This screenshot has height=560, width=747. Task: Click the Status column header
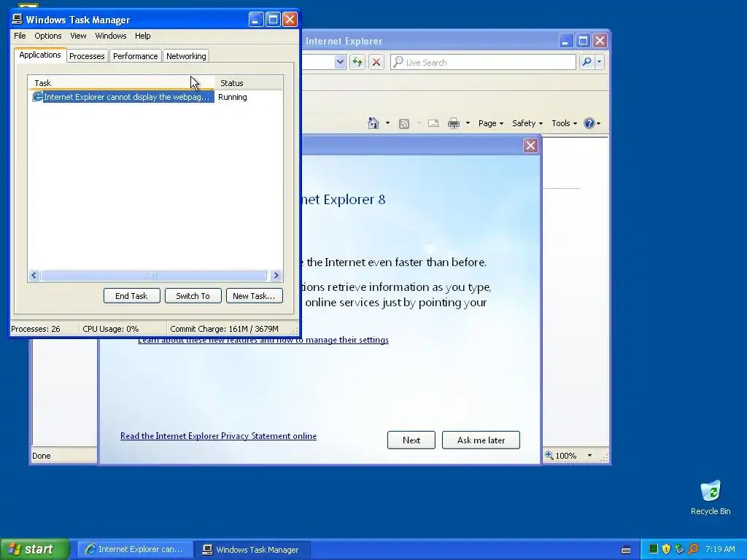click(249, 83)
